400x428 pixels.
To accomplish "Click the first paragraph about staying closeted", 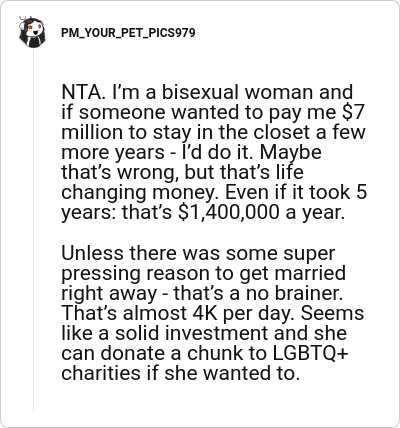I will point(214,152).
